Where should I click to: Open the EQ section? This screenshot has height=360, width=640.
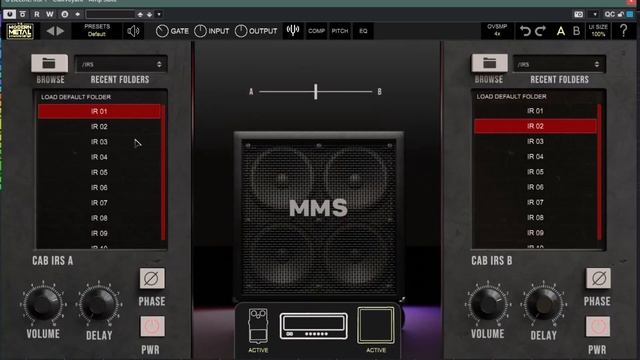pos(363,31)
